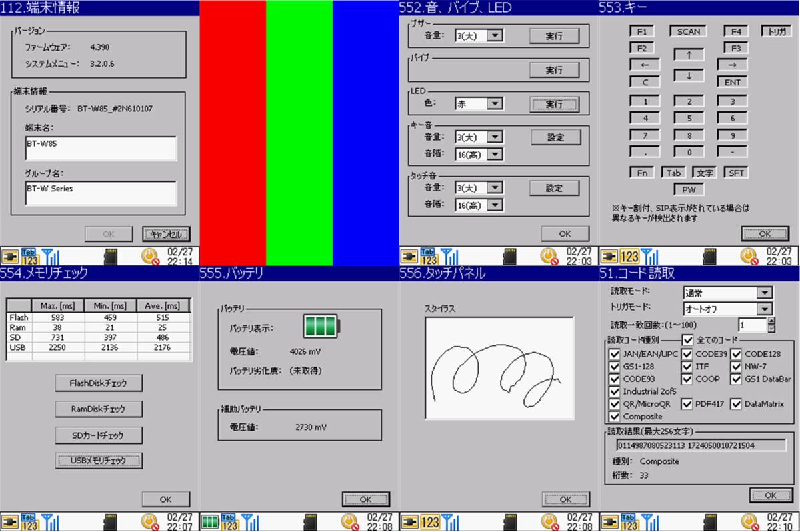Tap the 123 input mode icon in 553.キー screen
Viewport: 800px width, 532px height.
click(629, 256)
